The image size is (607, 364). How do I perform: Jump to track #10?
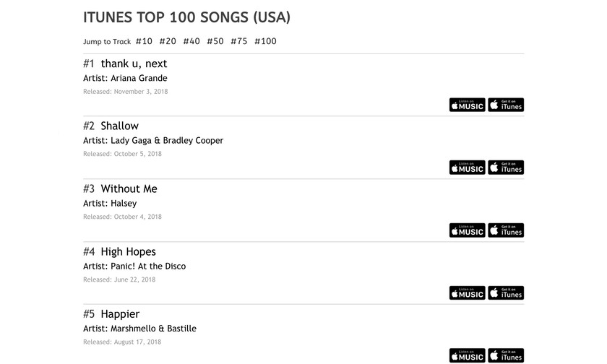144,41
